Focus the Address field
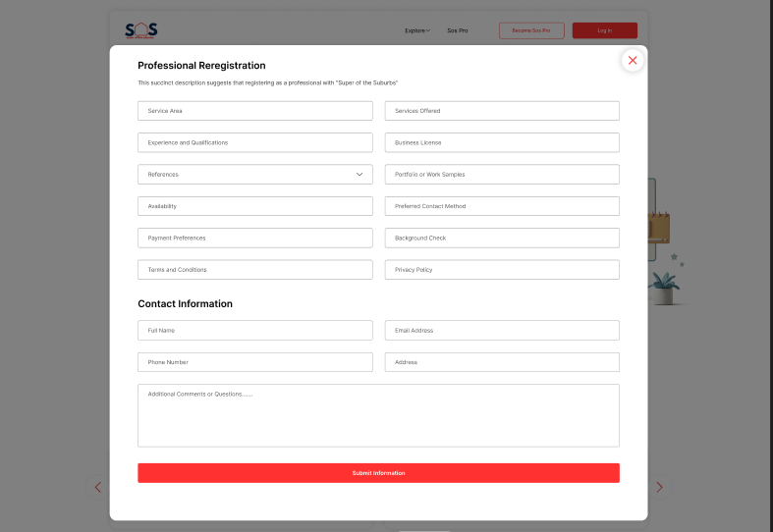The width and height of the screenshot is (773, 532). (502, 362)
